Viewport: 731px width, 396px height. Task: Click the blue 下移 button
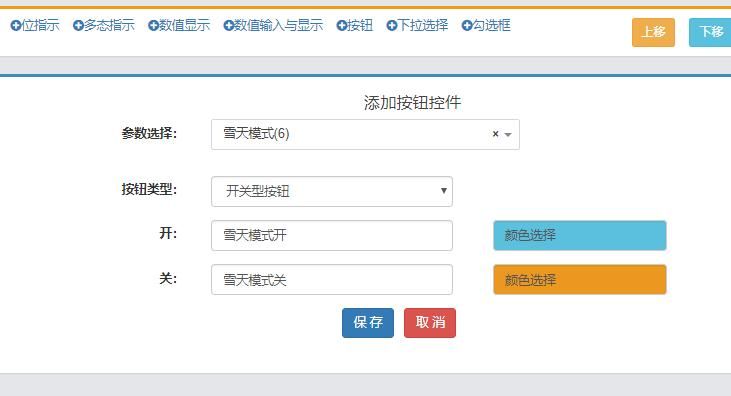(x=710, y=32)
